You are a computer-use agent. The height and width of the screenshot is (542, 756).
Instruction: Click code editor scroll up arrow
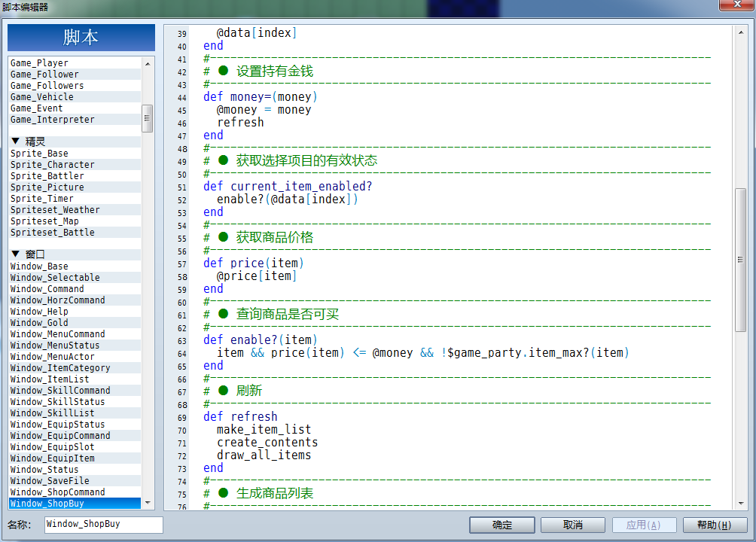pyautogui.click(x=741, y=33)
